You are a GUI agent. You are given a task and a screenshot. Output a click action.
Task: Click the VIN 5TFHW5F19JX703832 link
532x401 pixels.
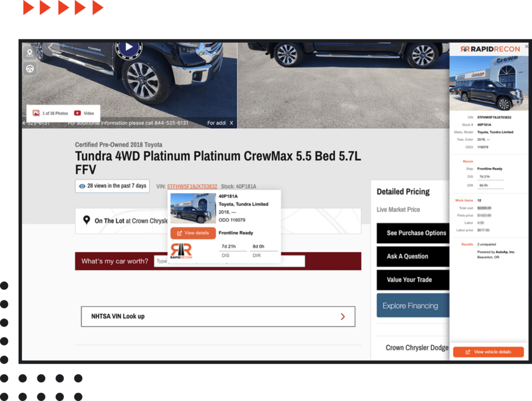pos(192,186)
